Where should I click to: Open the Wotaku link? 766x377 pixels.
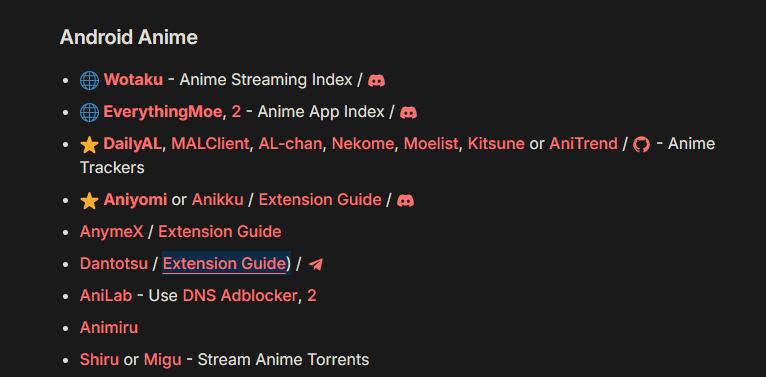pyautogui.click(x=133, y=80)
